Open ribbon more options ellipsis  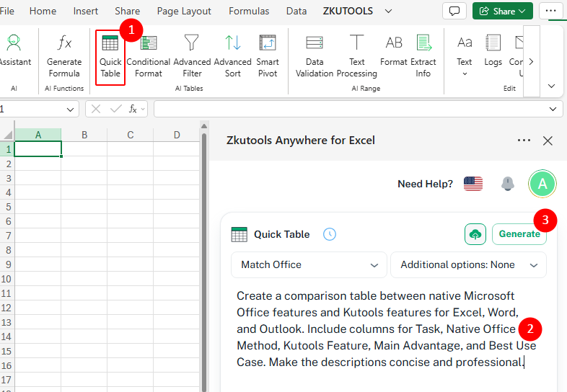[550, 11]
